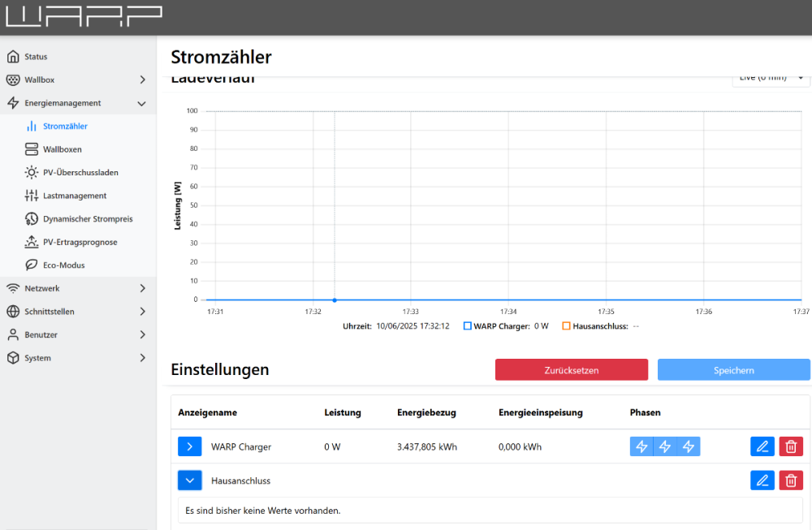Viewport: 812px width, 530px height.
Task: Open PV-Überschussladen in the sidebar
Action: click(x=80, y=172)
